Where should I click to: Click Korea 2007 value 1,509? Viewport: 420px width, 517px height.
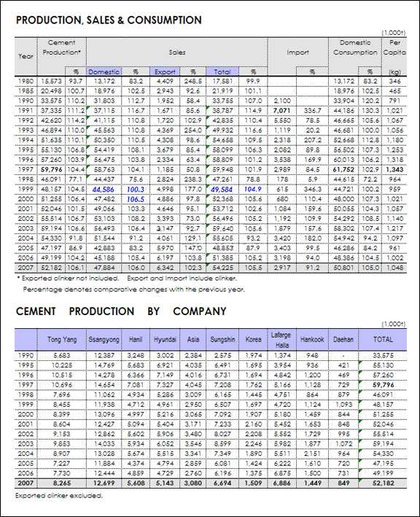click(253, 483)
